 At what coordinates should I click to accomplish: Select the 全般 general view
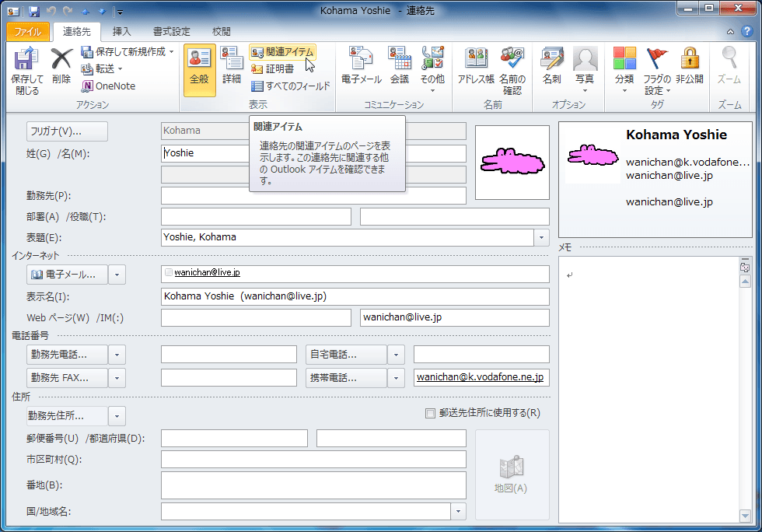200,71
